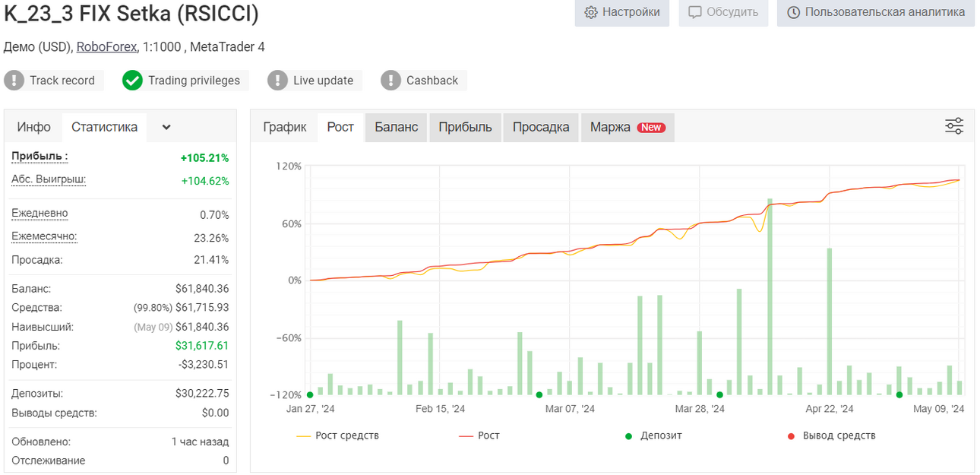Open the Просадка drawdown tab
The width and height of the screenshot is (980, 475).
pyautogui.click(x=541, y=127)
